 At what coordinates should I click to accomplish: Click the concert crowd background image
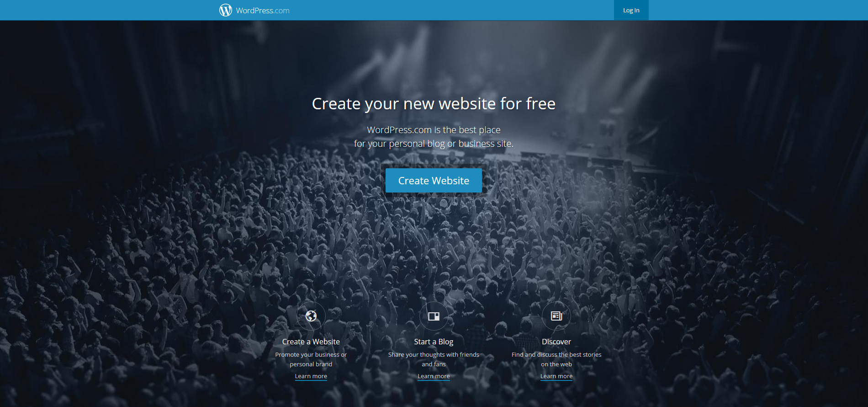pyautogui.click(x=137, y=229)
